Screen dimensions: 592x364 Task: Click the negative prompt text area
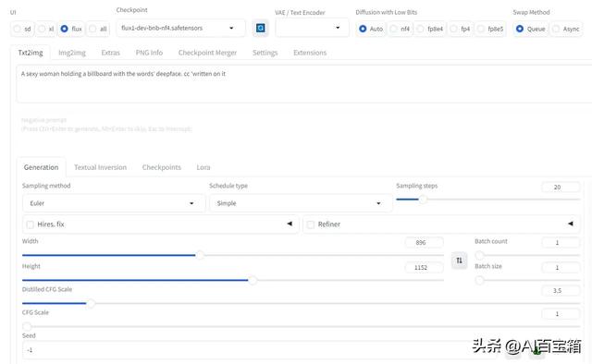coord(304,130)
